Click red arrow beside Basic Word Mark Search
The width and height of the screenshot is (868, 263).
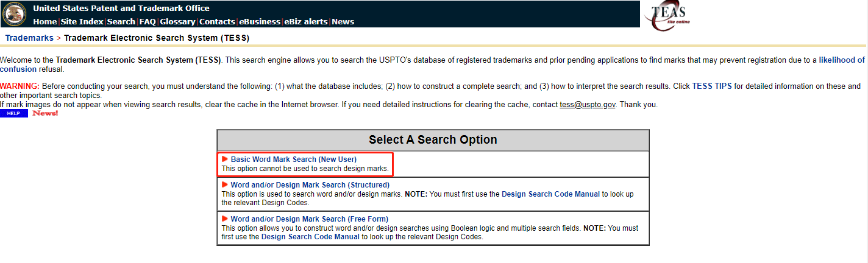(225, 160)
